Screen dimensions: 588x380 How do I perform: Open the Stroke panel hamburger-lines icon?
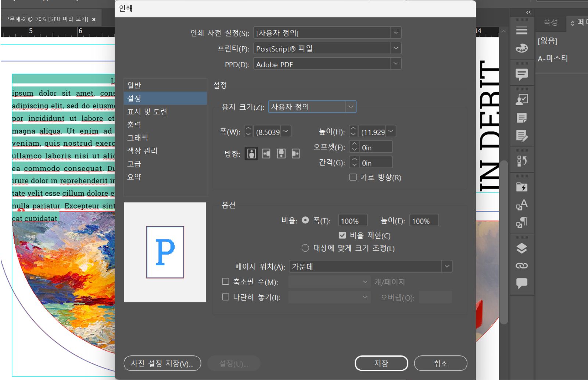pyautogui.click(x=521, y=30)
